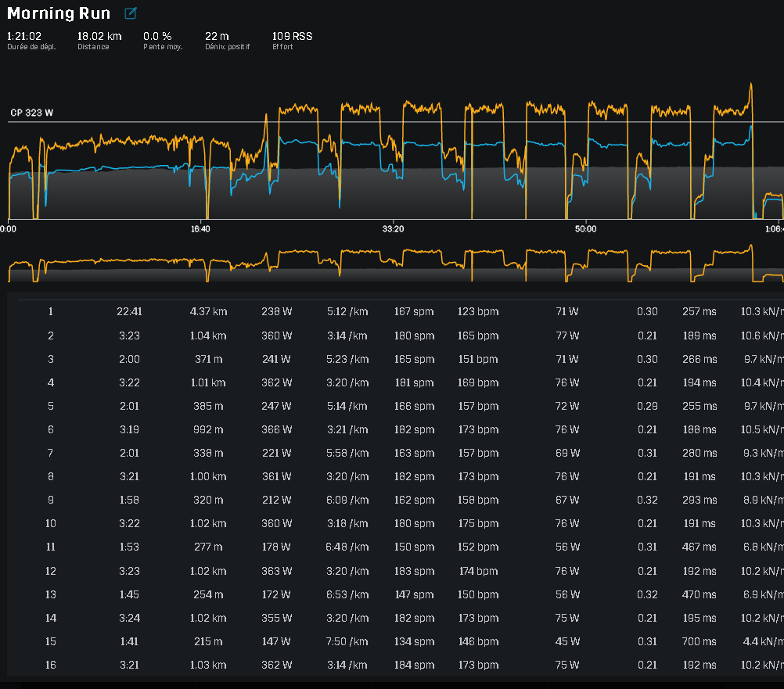Select lap 16 row number
The width and height of the screenshot is (784, 689).
[x=51, y=665]
